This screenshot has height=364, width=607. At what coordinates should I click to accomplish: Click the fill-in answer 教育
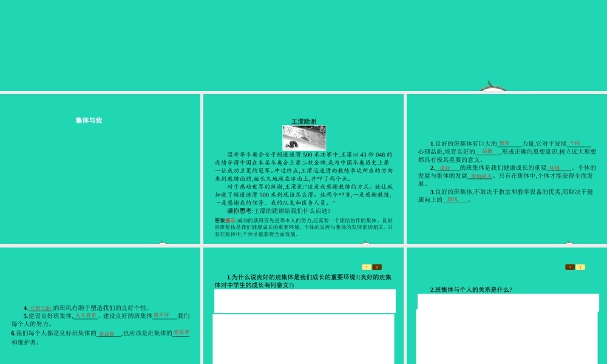(x=504, y=143)
